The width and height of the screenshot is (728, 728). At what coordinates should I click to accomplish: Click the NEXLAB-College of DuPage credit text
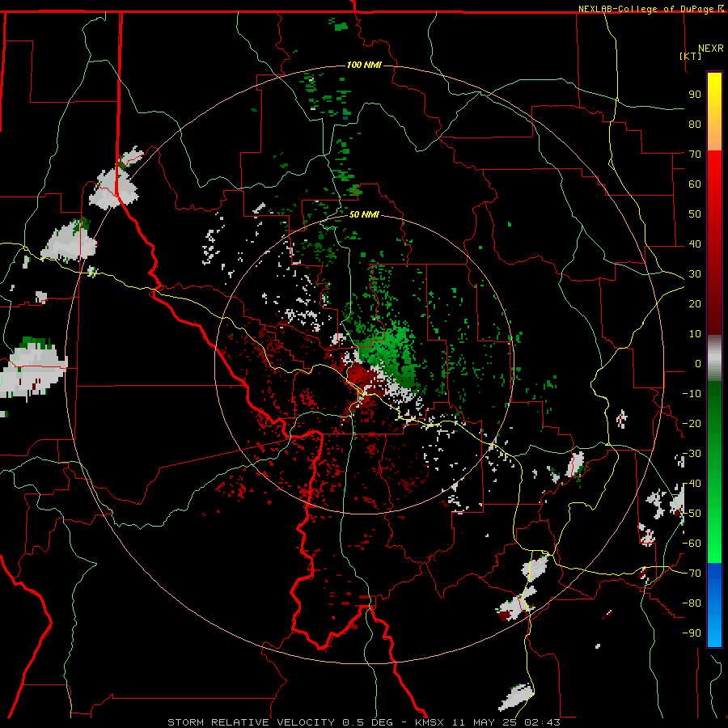click(x=645, y=9)
